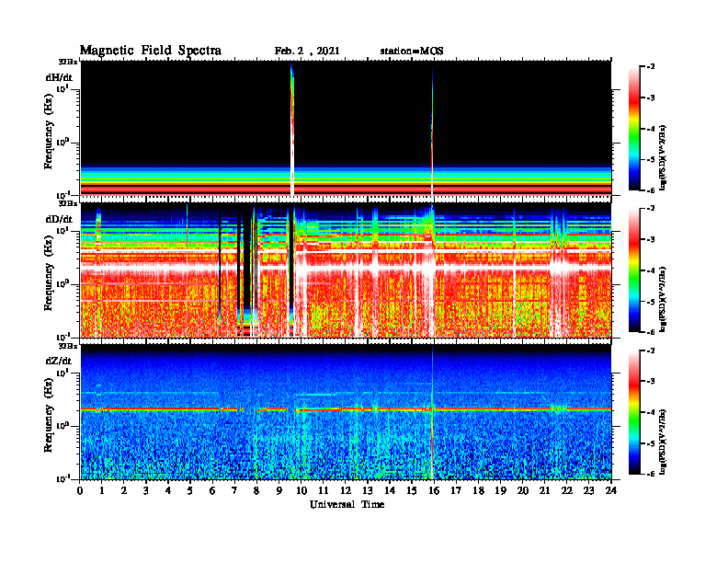Image resolution: width=728 pixels, height=563 pixels.
Task: Click "Frequency (Hz)" label of dZ/dt panel
Action: point(49,415)
